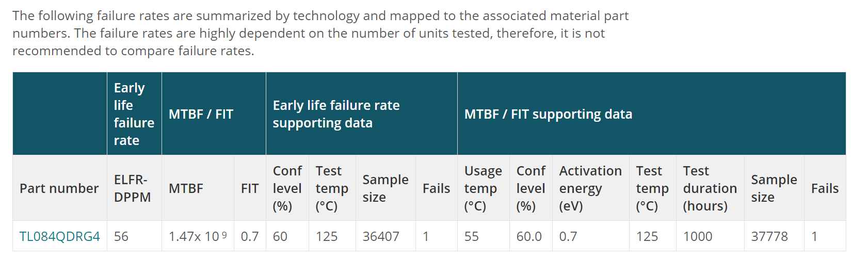Viewport: 868px width, 259px height.
Task: Click the MTBF / FIT group header
Action: tap(201, 115)
